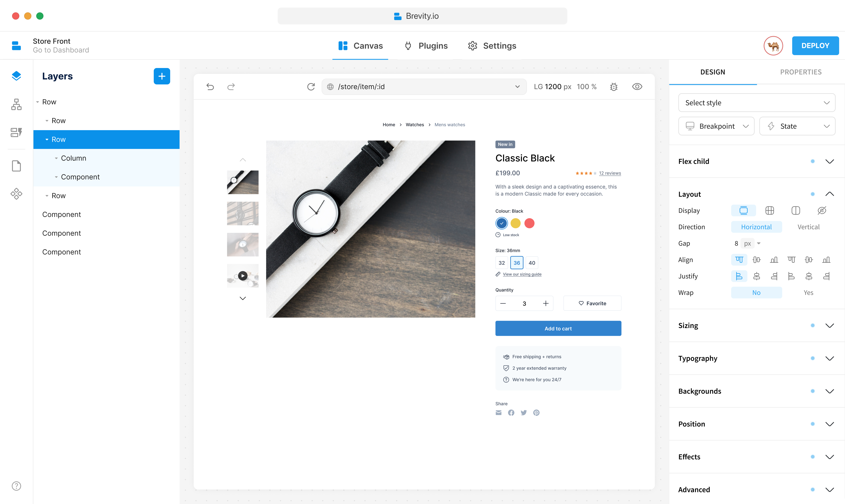Image resolution: width=845 pixels, height=504 pixels.
Task: Open the Pages document icon in sidebar
Action: [x=16, y=166]
